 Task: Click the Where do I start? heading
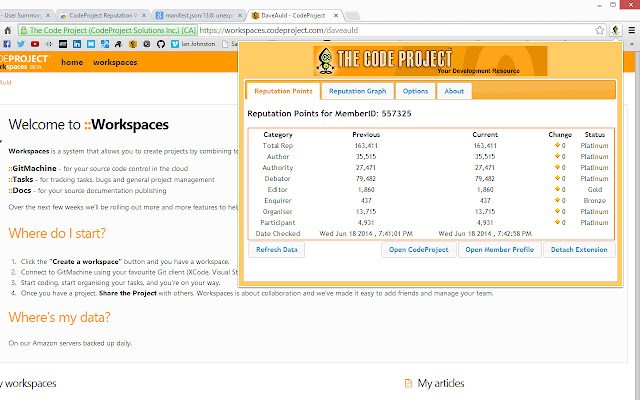(x=57, y=233)
